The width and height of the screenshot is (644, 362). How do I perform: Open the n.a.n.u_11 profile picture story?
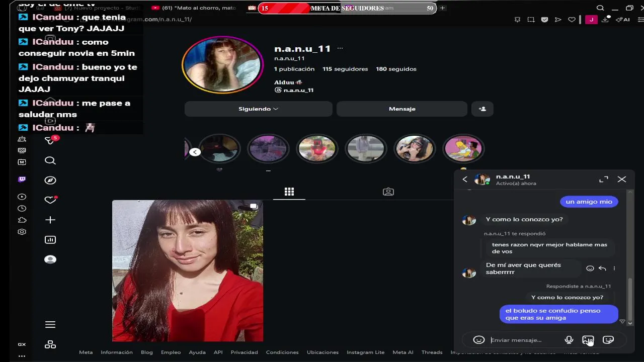[222, 64]
